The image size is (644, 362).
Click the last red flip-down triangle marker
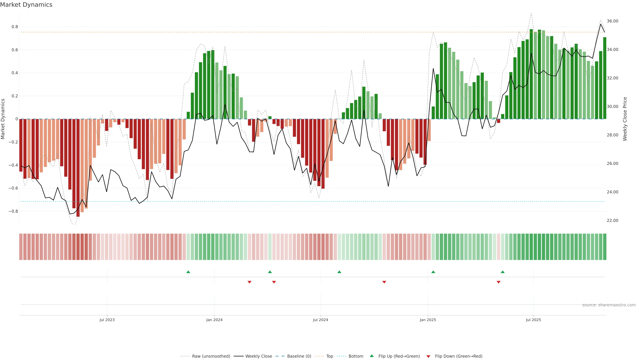point(498,282)
